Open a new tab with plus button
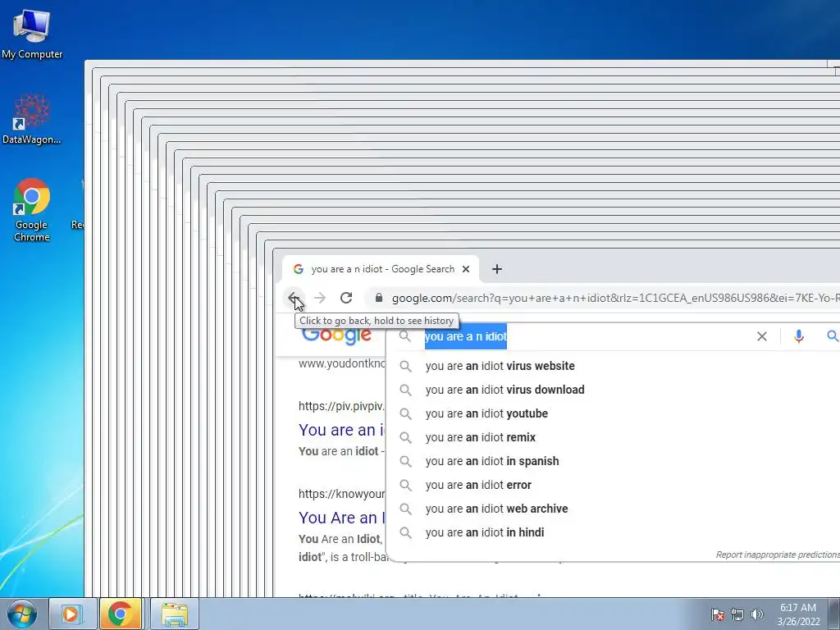Viewport: 840px width, 630px height. pyautogui.click(x=497, y=269)
